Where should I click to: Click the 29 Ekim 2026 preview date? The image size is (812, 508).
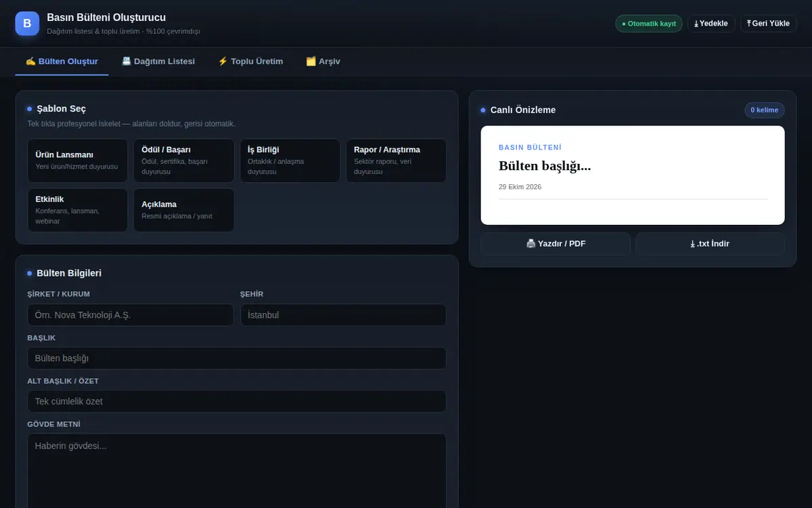520,187
